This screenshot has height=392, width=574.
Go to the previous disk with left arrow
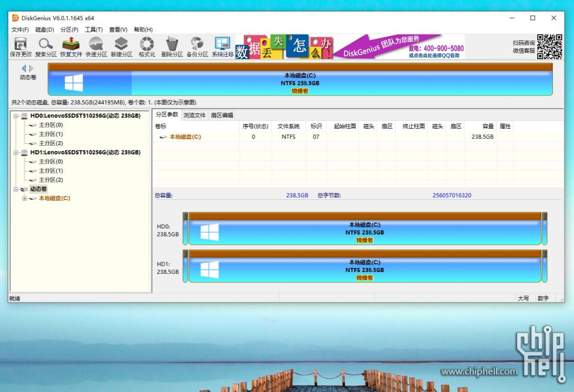pyautogui.click(x=24, y=68)
